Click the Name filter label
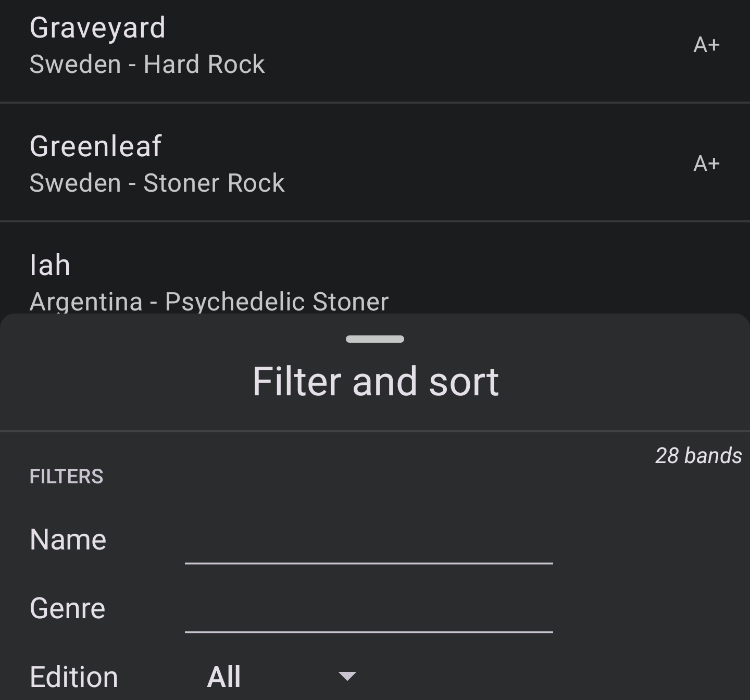Viewport: 750px width, 700px height. click(68, 540)
